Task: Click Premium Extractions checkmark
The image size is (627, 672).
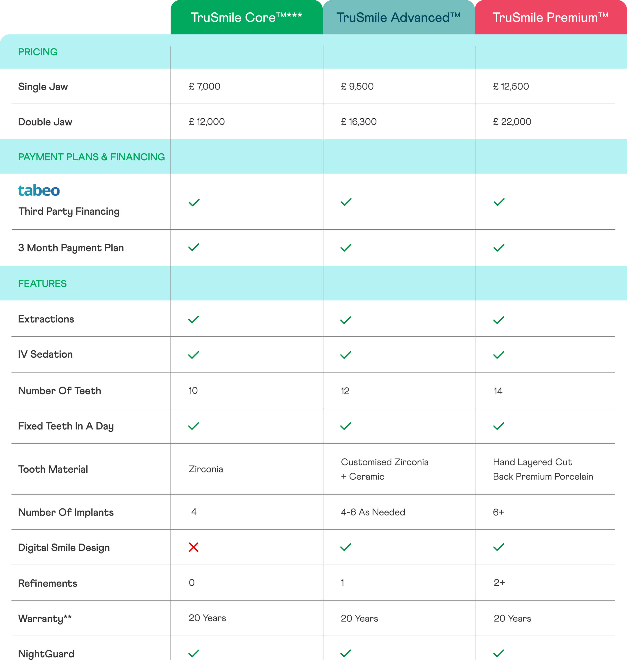Action: [x=499, y=320]
